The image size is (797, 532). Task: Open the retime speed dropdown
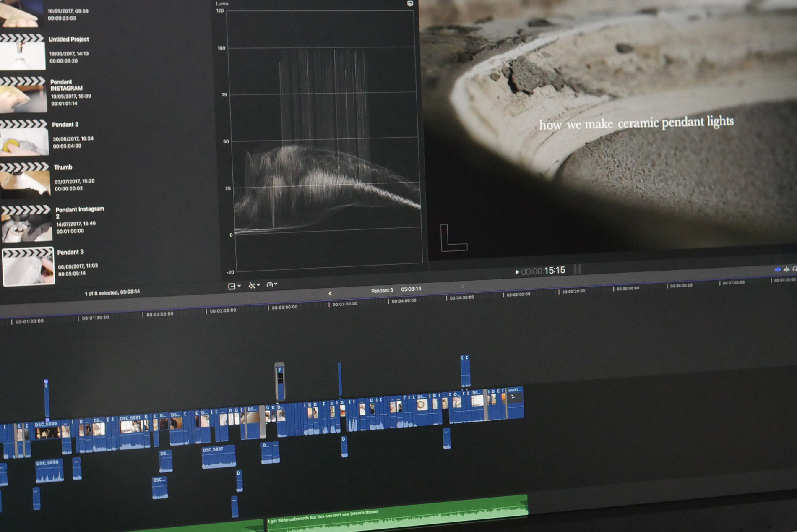point(272,284)
